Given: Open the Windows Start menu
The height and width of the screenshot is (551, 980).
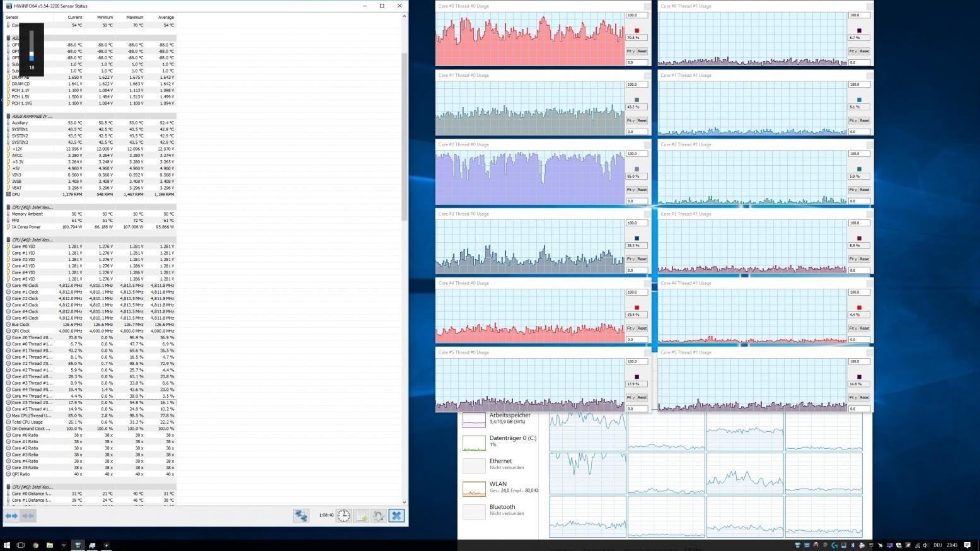Looking at the screenshot, I should (x=7, y=545).
